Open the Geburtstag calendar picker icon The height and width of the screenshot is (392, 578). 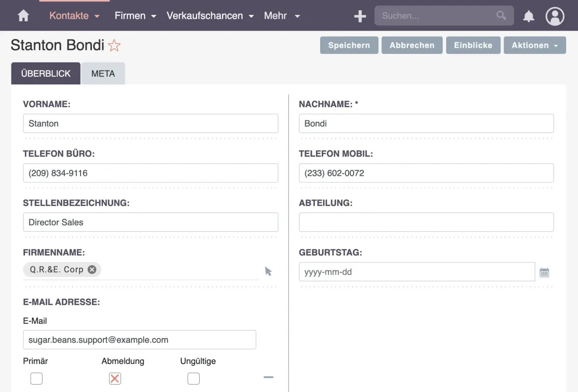544,272
